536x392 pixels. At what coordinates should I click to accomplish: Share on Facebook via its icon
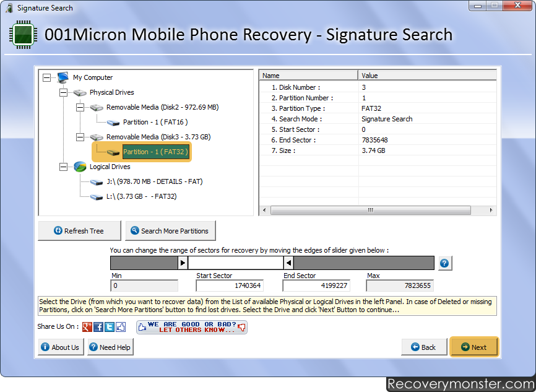click(x=98, y=327)
